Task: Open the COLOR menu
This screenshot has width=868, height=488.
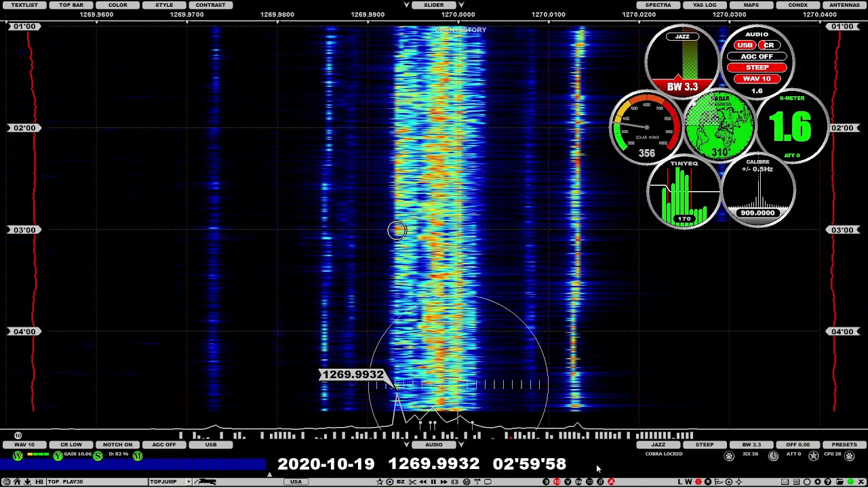Action: point(117,5)
